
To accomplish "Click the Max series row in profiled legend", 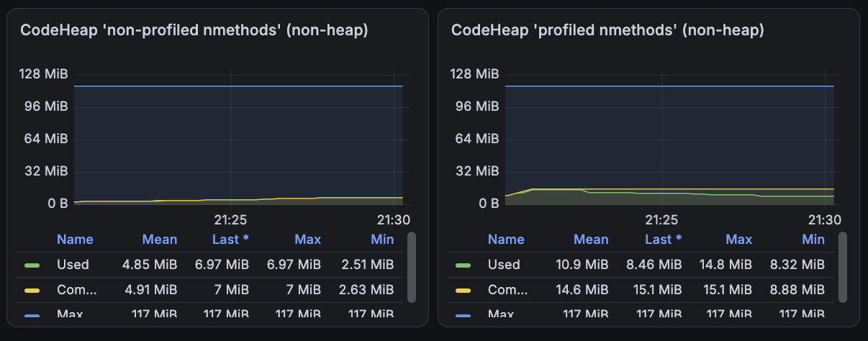I will point(641,314).
